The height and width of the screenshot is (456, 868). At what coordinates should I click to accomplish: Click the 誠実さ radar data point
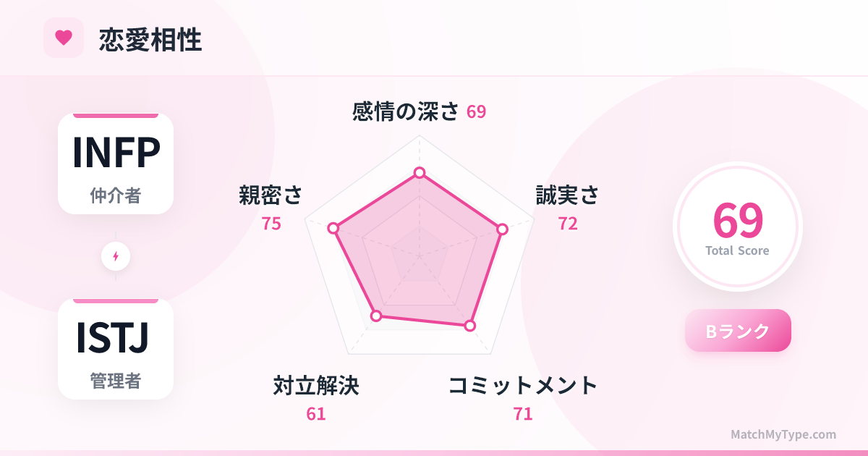click(503, 229)
